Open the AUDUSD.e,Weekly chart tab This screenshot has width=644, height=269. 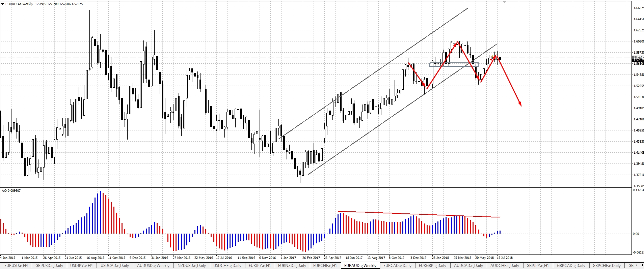point(153,266)
